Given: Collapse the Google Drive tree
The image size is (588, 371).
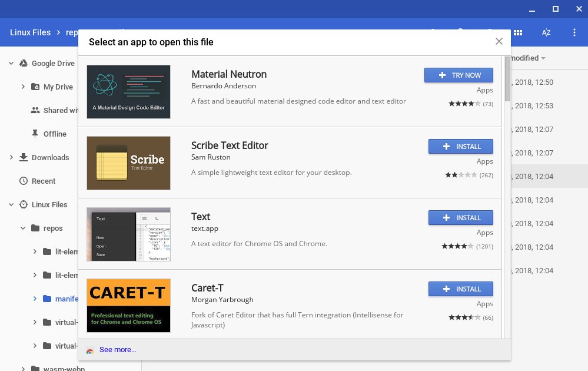Looking at the screenshot, I should click(x=11, y=64).
